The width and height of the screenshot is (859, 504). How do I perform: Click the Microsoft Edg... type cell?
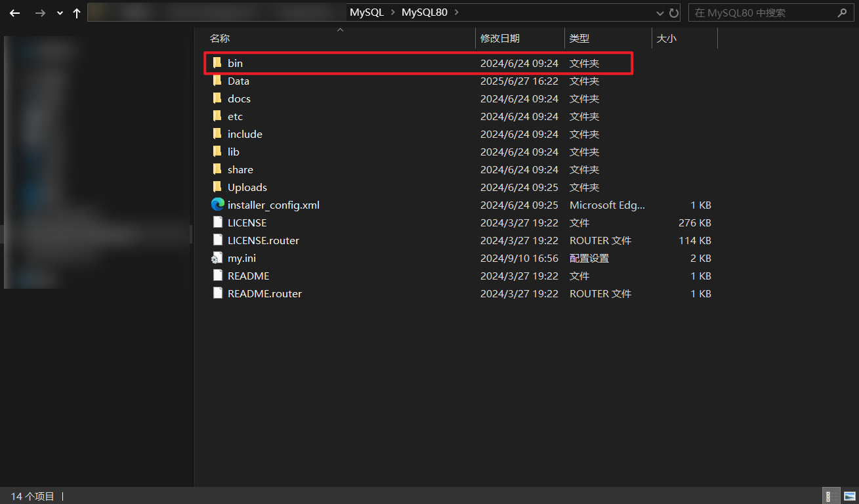click(608, 205)
